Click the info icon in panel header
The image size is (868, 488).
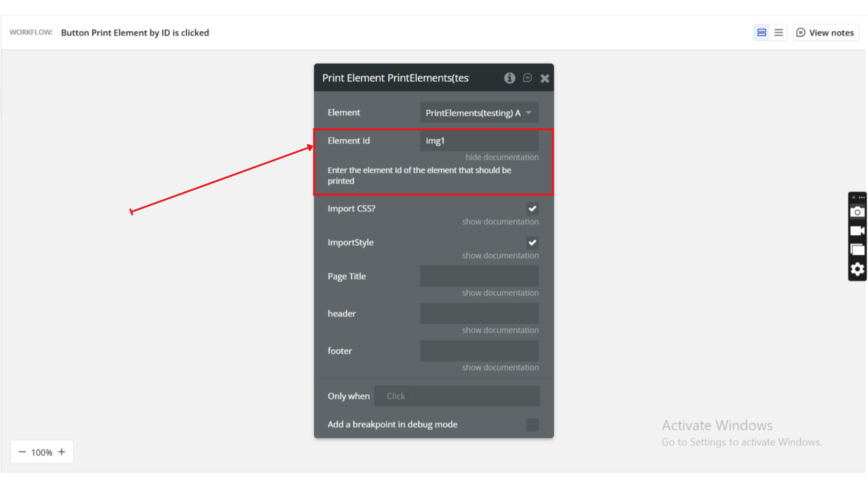pyautogui.click(x=509, y=78)
